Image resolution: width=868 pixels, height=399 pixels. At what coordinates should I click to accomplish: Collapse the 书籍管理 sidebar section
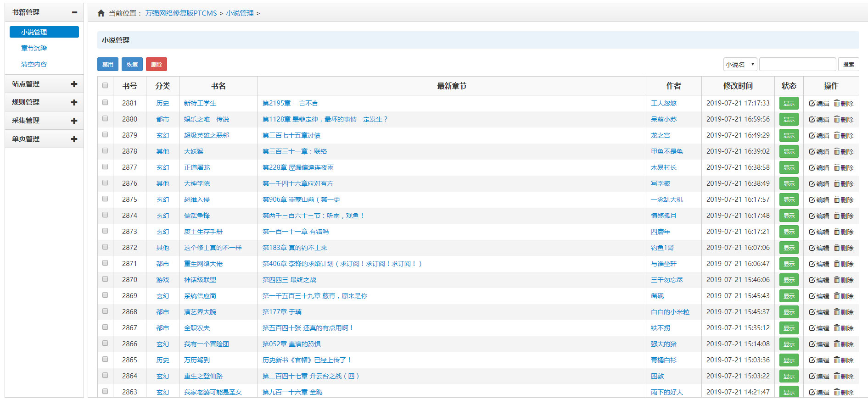click(74, 12)
